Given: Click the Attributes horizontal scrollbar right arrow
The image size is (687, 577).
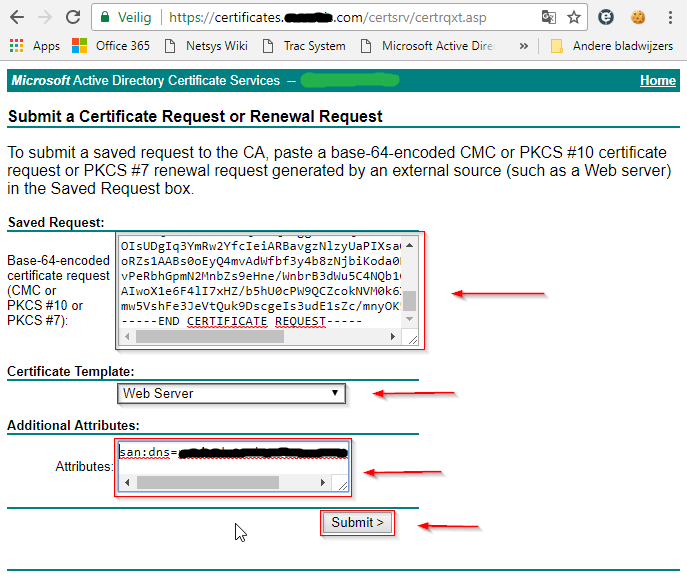Looking at the screenshot, I should (323, 483).
